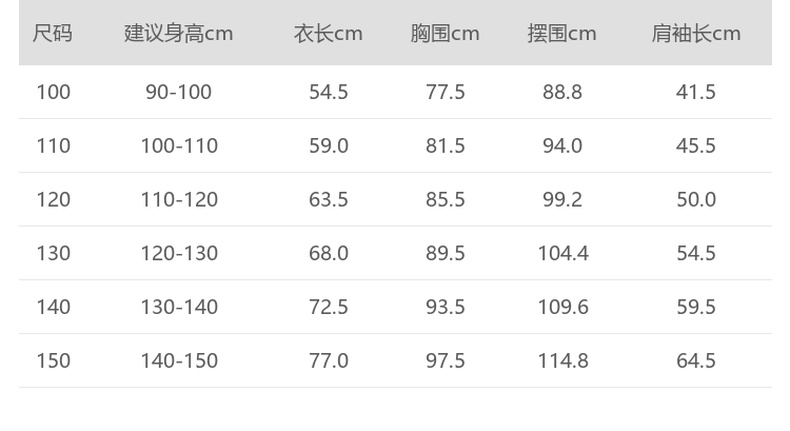This screenshot has width=790, height=431.
Task: Select the height range 90-100 cell
Action: (x=178, y=92)
